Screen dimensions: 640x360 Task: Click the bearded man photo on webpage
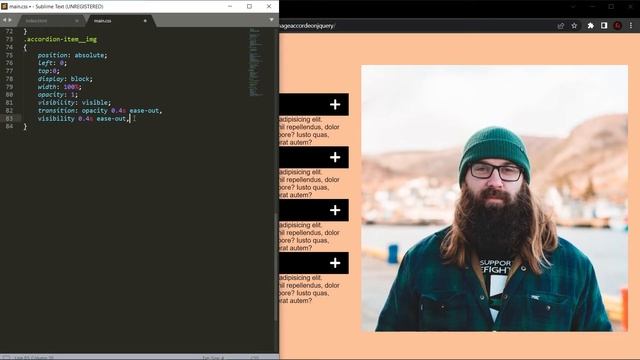pos(495,198)
